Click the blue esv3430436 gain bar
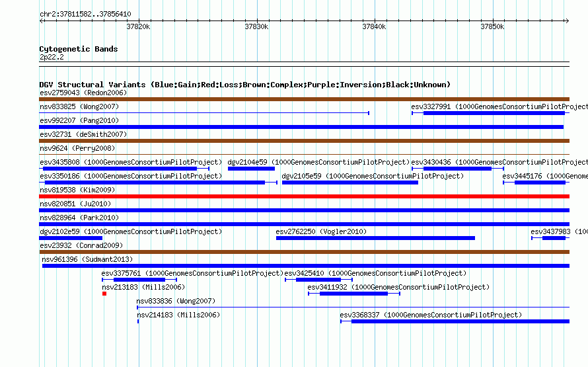 click(457, 169)
